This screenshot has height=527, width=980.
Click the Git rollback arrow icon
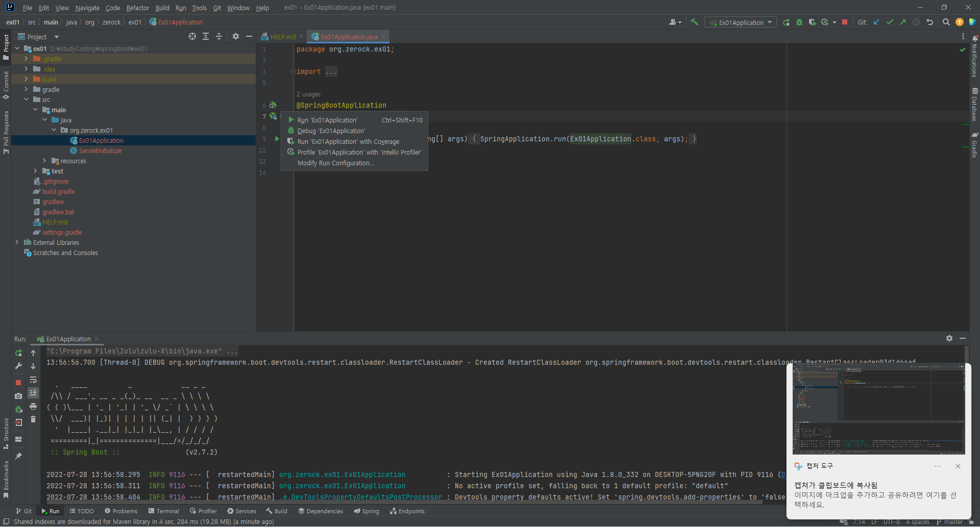[x=929, y=22]
